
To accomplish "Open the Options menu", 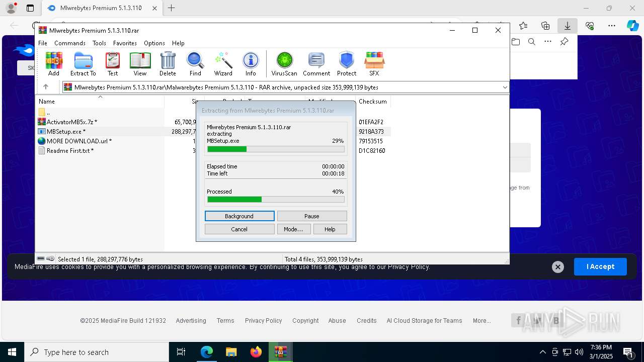I will coord(154,43).
